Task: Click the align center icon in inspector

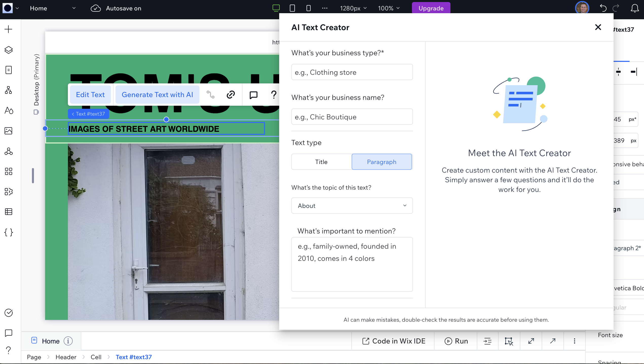Action: (x=618, y=72)
